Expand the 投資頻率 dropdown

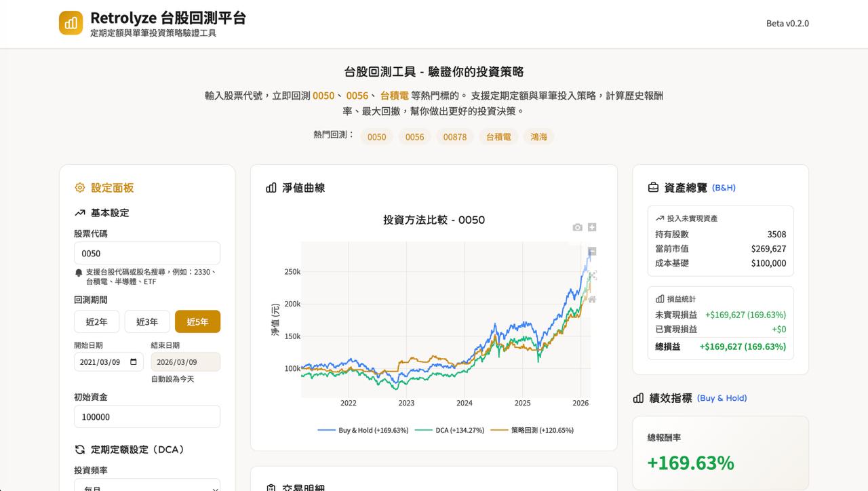coord(147,486)
